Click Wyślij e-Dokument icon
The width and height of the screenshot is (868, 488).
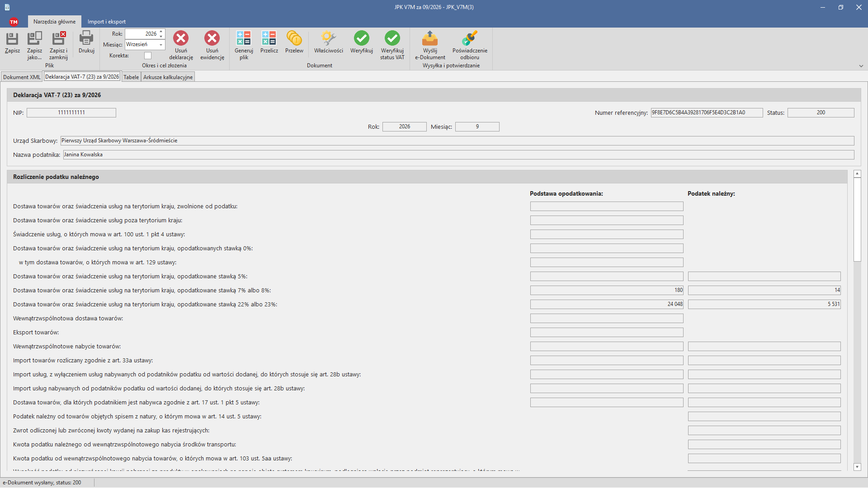pos(430,38)
